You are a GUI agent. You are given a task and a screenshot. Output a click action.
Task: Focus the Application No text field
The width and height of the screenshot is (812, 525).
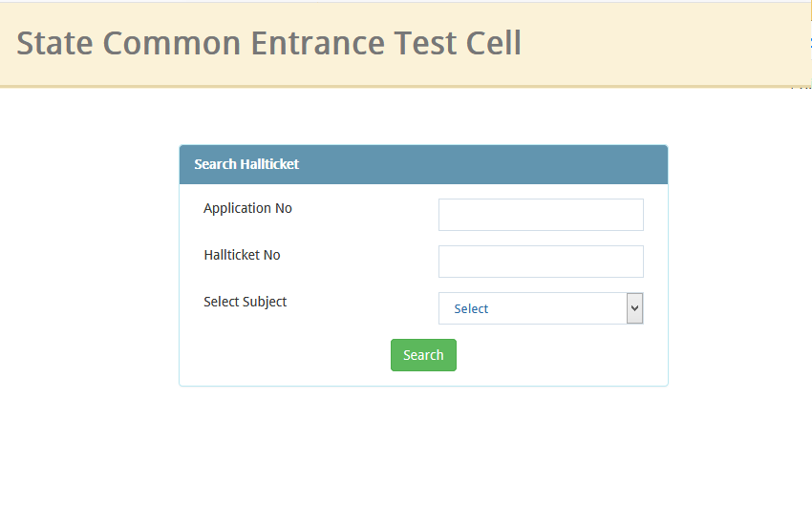541,215
